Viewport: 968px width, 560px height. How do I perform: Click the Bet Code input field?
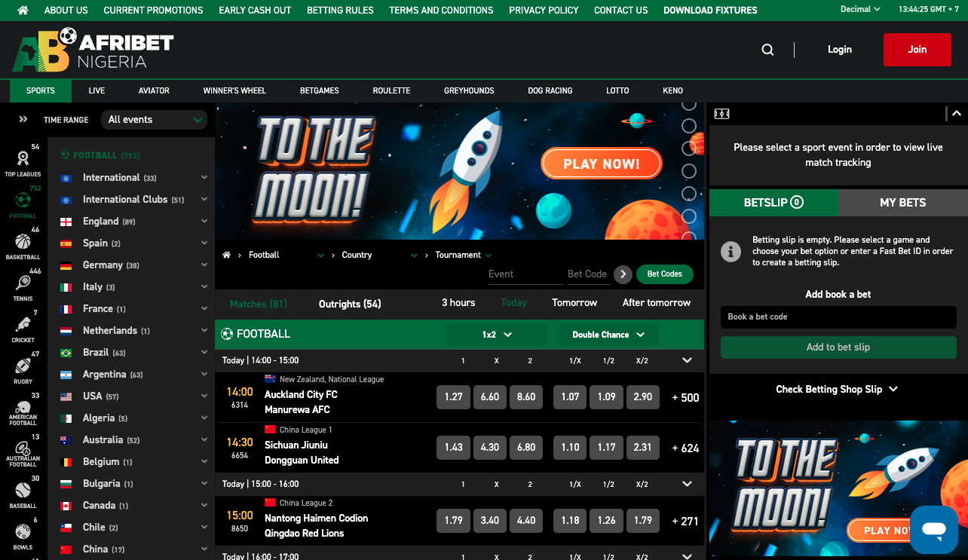click(x=587, y=275)
